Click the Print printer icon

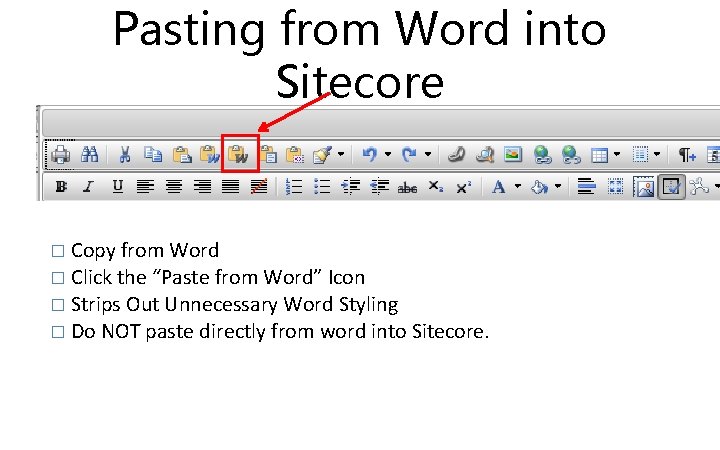pos(61,155)
